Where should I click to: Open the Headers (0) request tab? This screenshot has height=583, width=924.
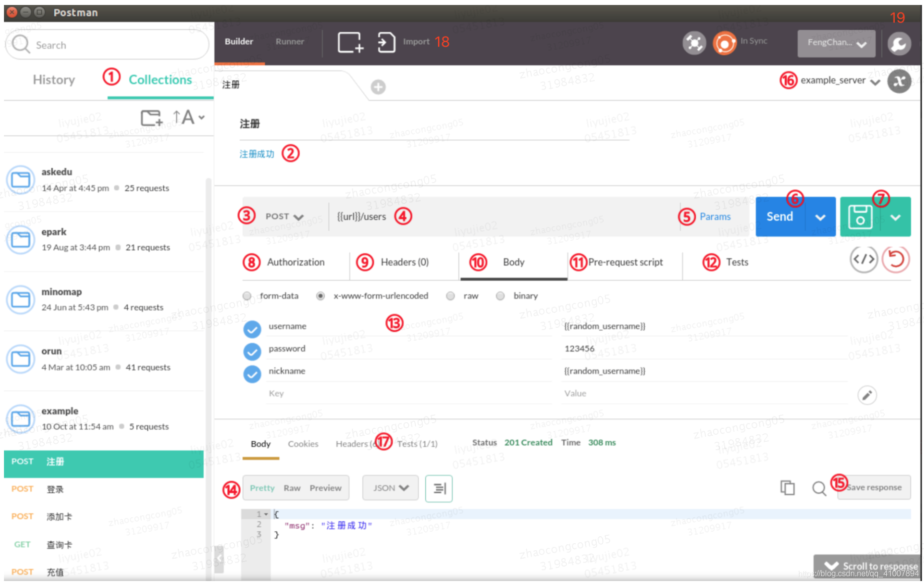click(x=405, y=262)
